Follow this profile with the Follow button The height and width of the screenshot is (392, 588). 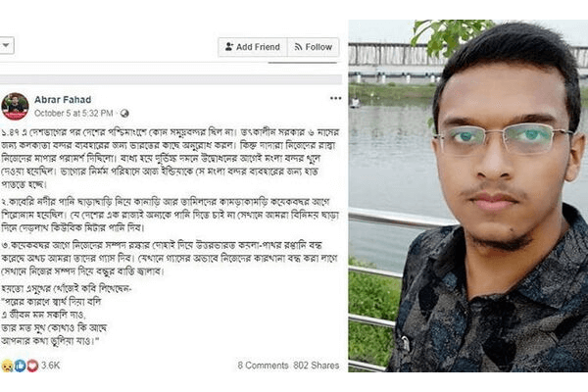[314, 47]
